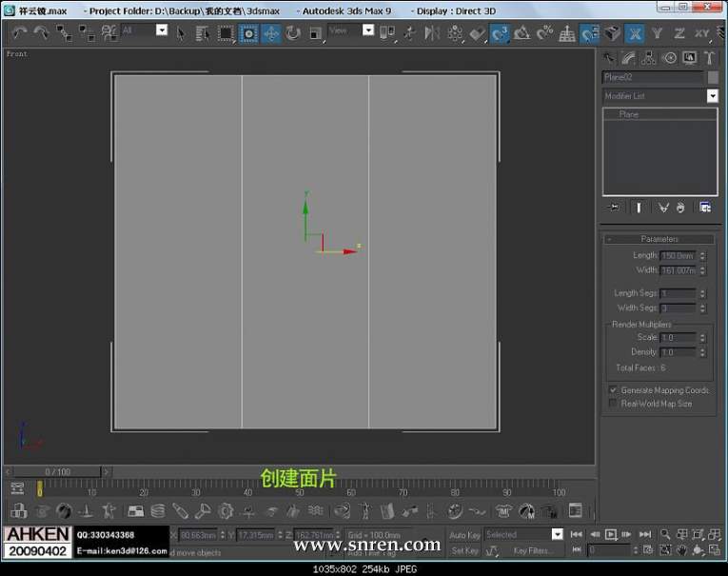728x576 pixels.
Task: Switch to the Modify command panel tab
Action: tap(628, 58)
